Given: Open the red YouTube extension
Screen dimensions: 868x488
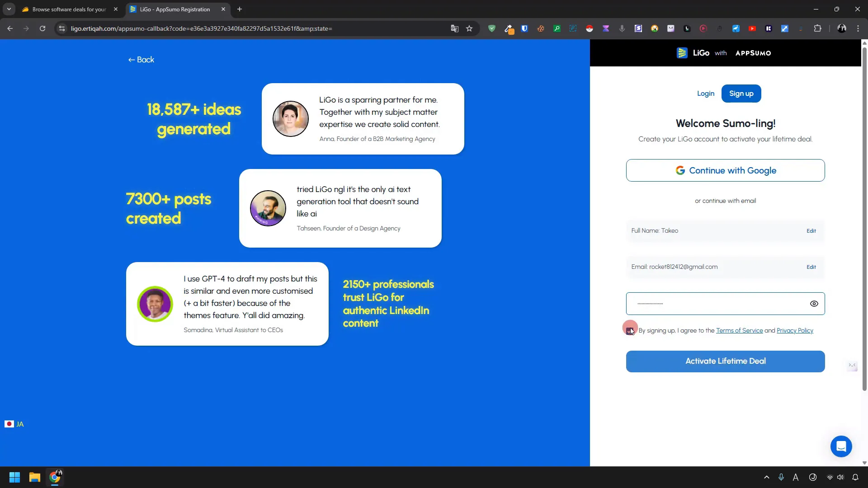Looking at the screenshot, I should coord(752,28).
